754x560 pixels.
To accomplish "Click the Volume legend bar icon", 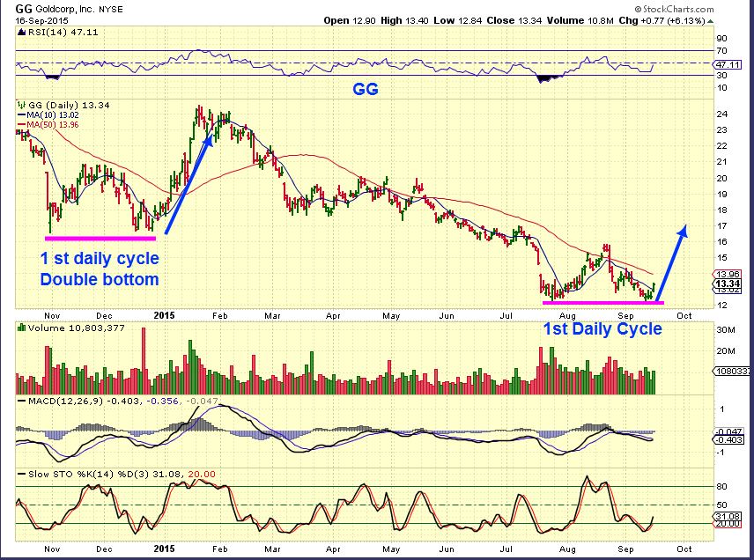I will [x=22, y=328].
